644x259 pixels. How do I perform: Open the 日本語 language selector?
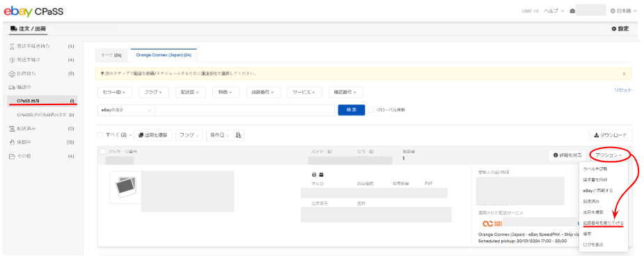(624, 10)
